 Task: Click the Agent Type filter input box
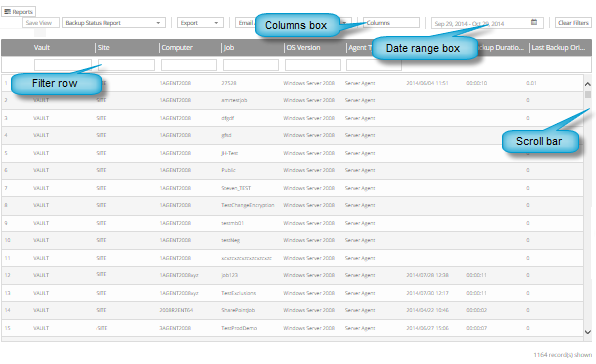point(374,65)
